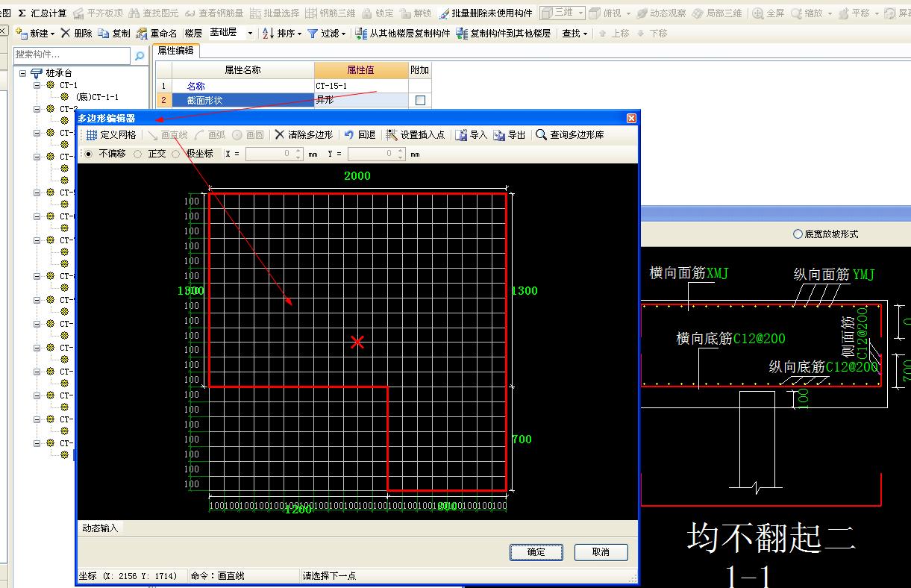Image resolution: width=911 pixels, height=588 pixels.
Task: Click the CT-15-1 name value cell
Action: pos(361,86)
